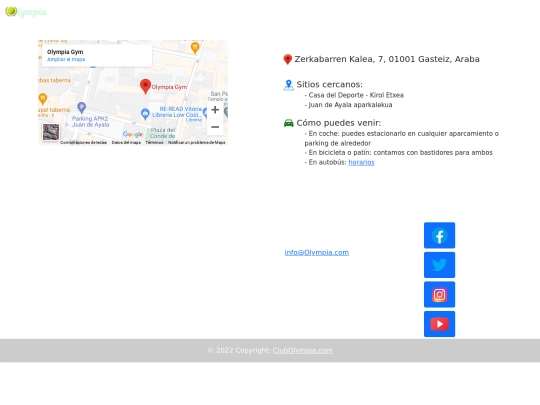The width and height of the screenshot is (540, 405).
Task: Click the red address location pin icon
Action: pos(288,59)
